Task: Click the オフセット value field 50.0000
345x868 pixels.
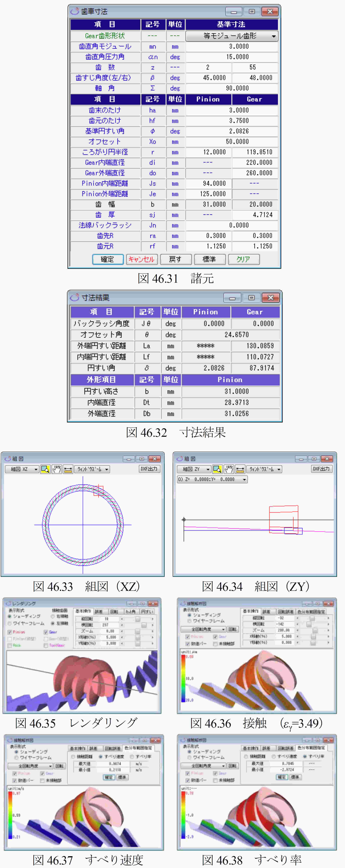Action: (x=231, y=142)
